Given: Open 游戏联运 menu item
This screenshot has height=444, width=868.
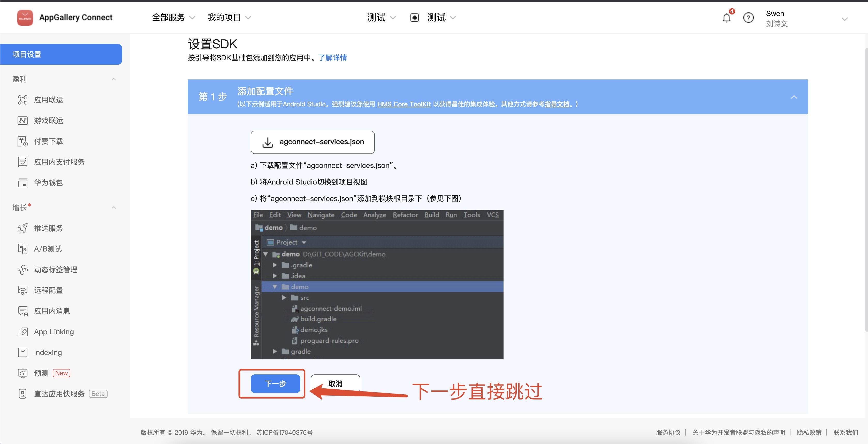Looking at the screenshot, I should pos(48,121).
